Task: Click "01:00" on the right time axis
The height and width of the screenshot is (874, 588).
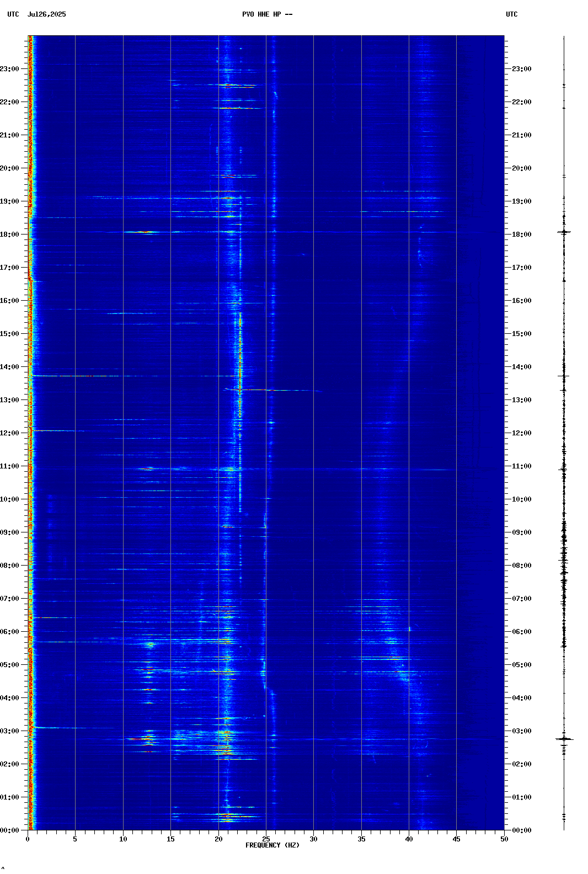Action: [522, 797]
